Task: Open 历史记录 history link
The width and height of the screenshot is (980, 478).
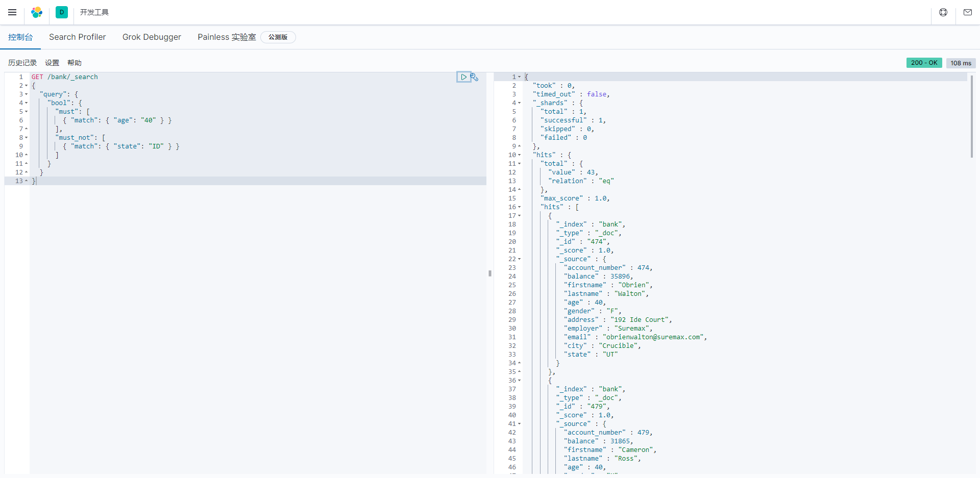Action: coord(22,63)
